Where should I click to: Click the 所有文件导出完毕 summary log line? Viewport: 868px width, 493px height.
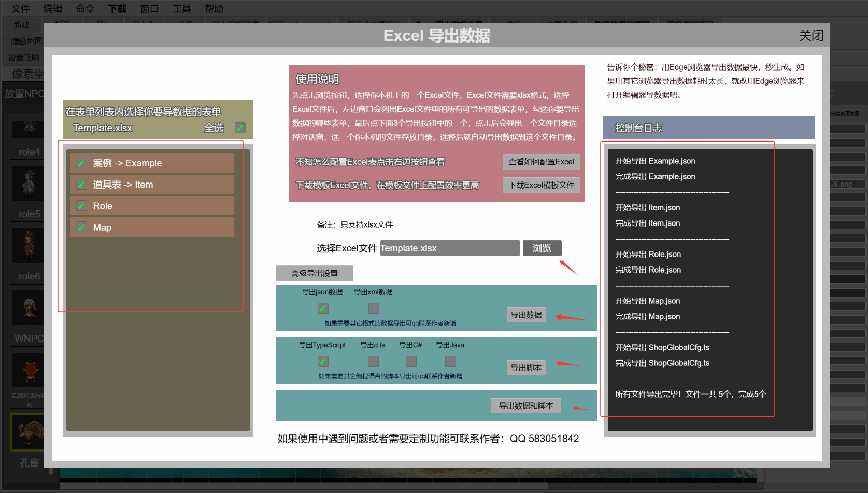[690, 394]
